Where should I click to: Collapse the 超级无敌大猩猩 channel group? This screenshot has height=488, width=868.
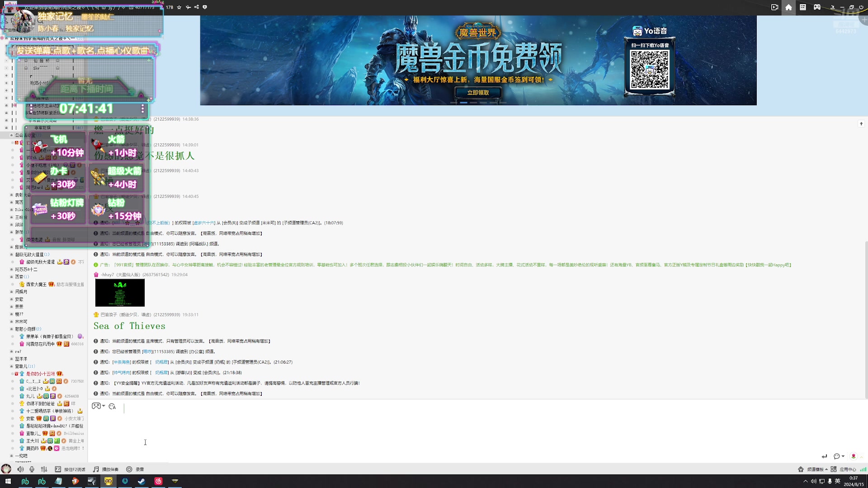11,254
